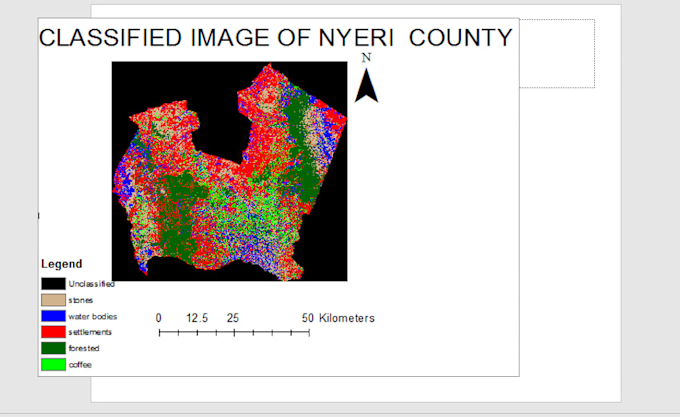Viewport: 680px width, 417px height.
Task: Click the '50' scale bar label
Action: [x=308, y=318]
